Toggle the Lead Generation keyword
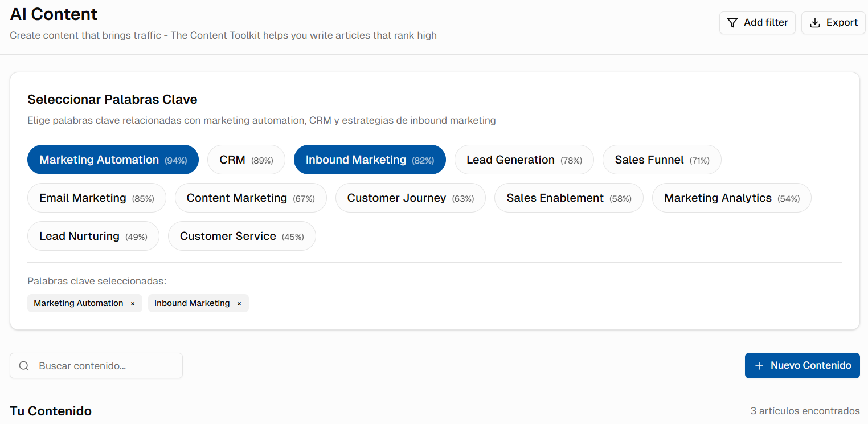The image size is (868, 424). click(524, 160)
